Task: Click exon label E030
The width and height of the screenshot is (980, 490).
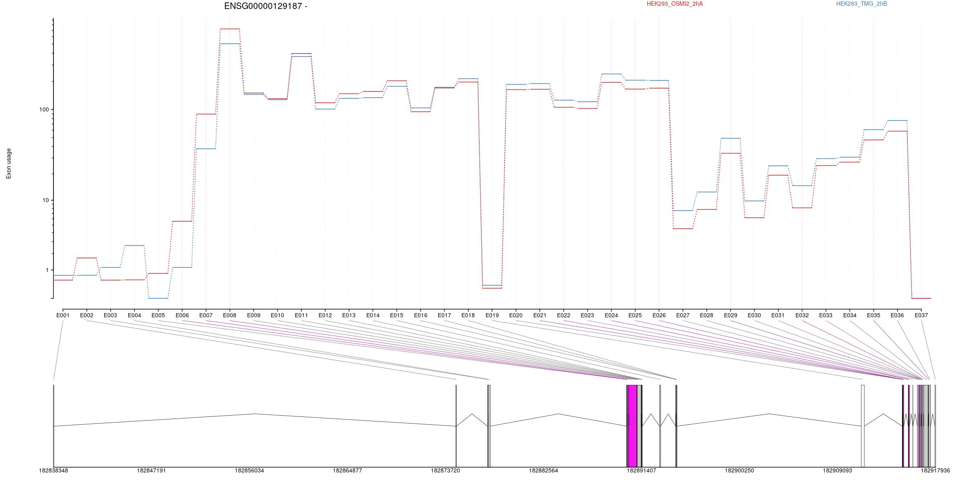Action: coord(754,315)
